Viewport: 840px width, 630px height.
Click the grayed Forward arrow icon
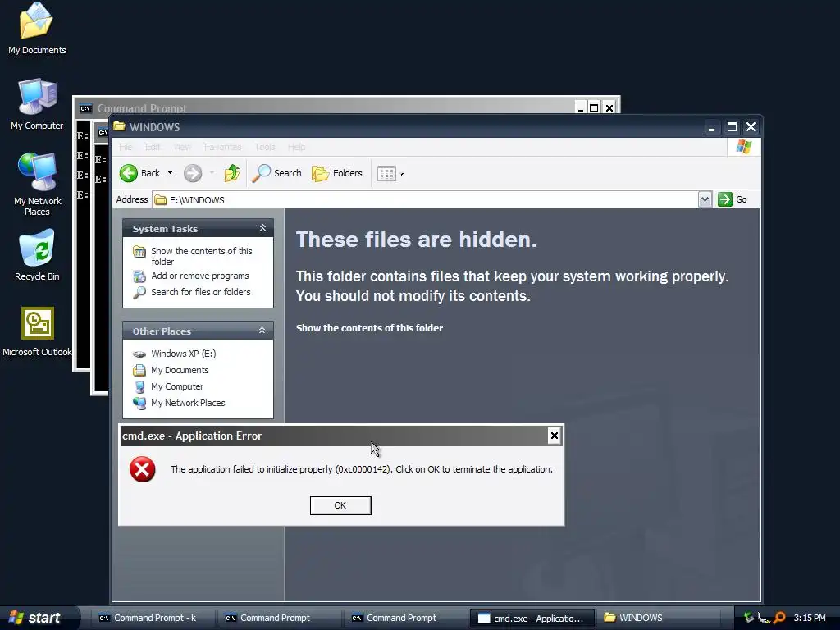click(192, 173)
